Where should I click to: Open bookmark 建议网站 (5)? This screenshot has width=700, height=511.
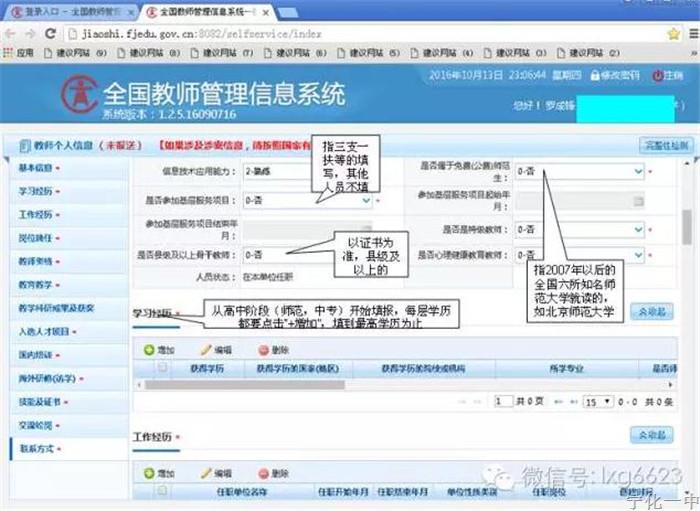(x=368, y=53)
